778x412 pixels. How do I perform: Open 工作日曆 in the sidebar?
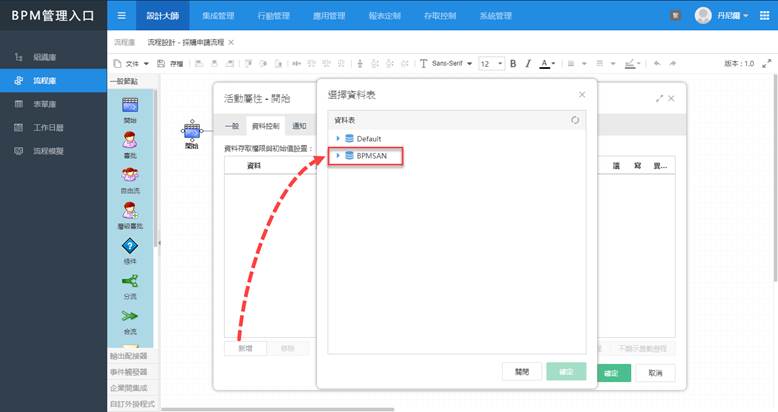tap(53, 128)
